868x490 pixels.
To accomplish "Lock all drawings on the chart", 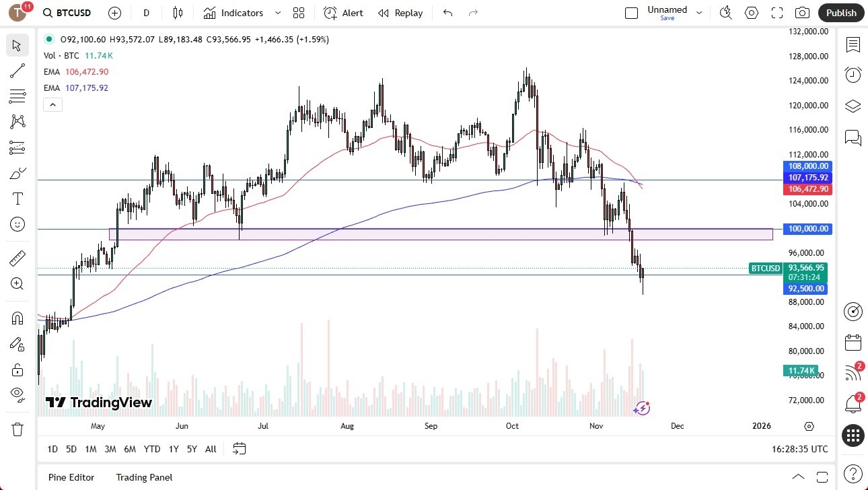I will 17,370.
